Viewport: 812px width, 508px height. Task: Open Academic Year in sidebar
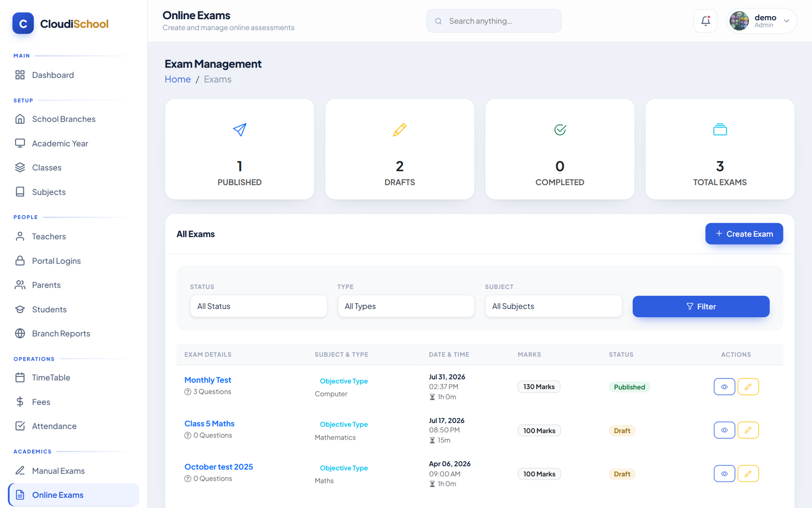74,143
